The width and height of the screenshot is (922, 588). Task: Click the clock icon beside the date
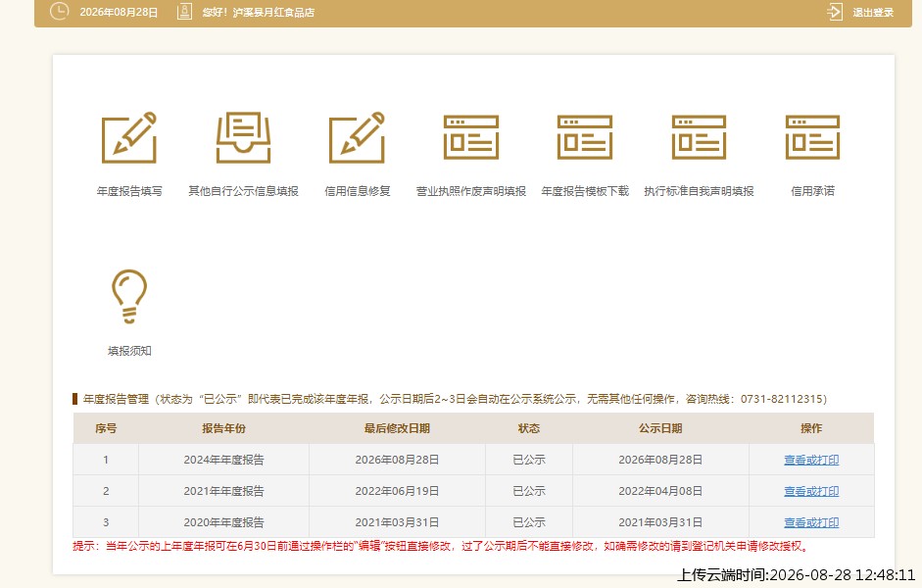tap(60, 11)
